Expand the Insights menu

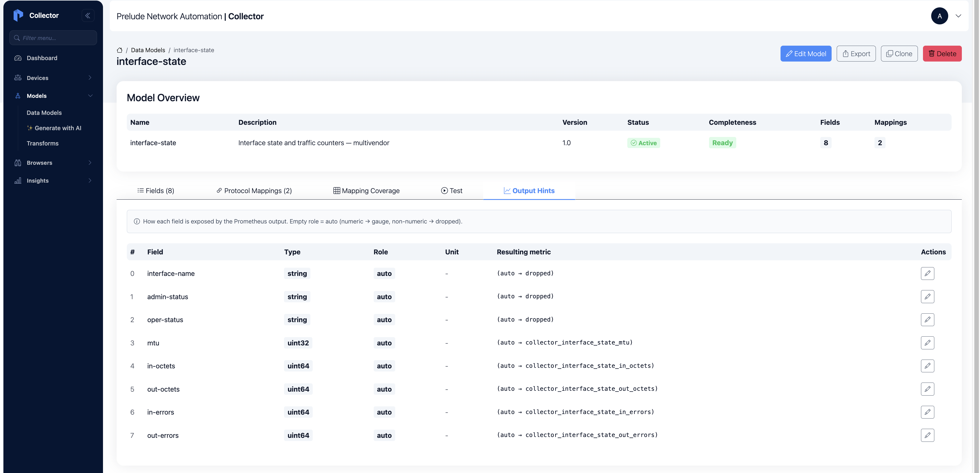(x=53, y=181)
